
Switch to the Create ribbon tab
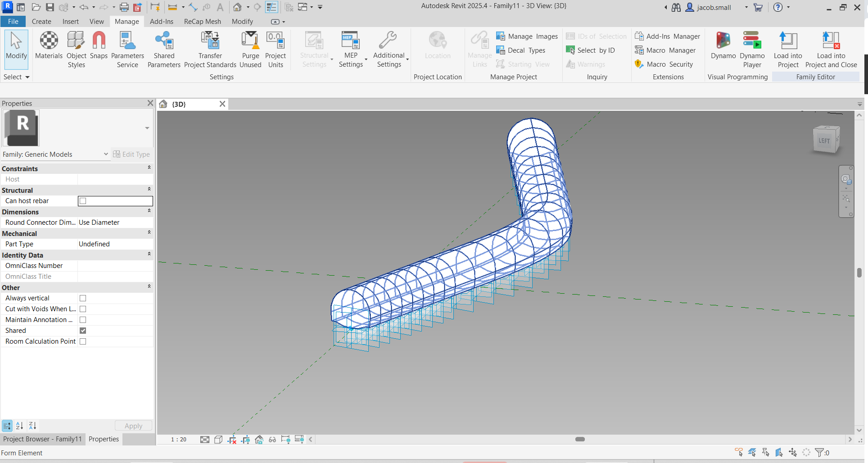coord(41,22)
